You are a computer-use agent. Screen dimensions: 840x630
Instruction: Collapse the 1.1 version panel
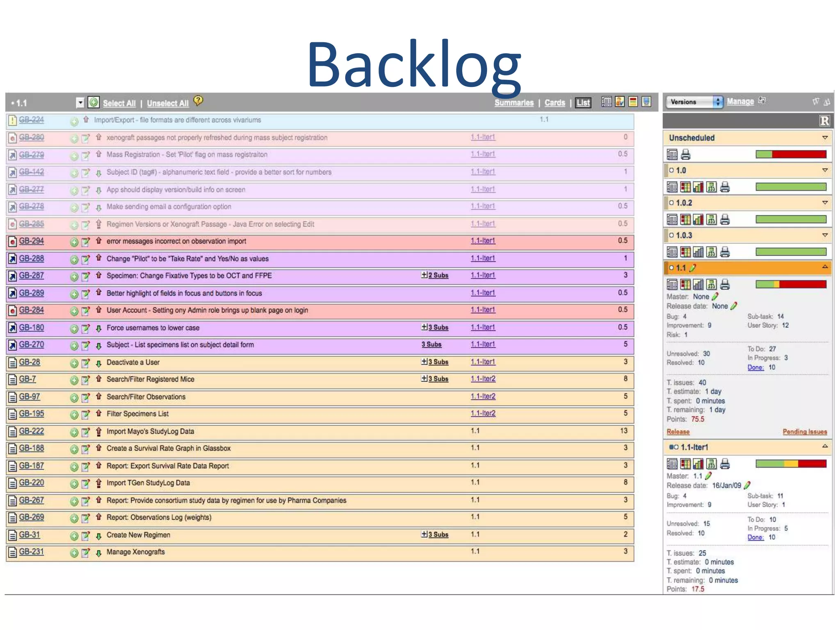click(825, 267)
